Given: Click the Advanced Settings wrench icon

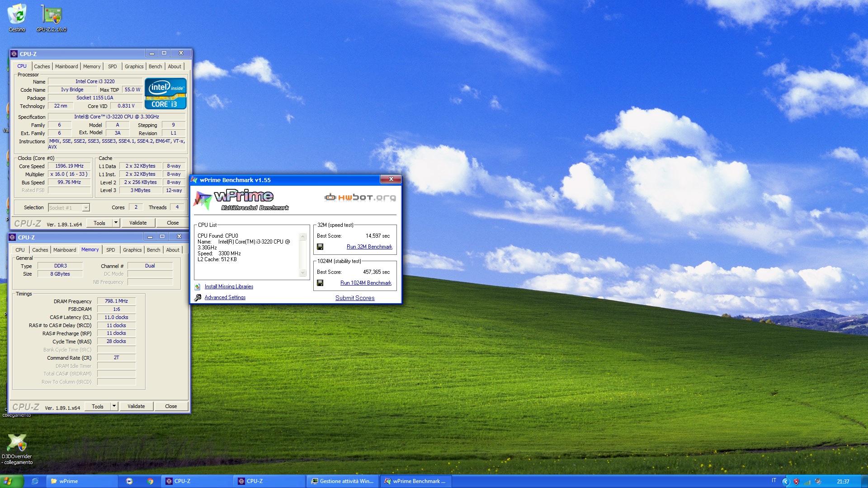Looking at the screenshot, I should (198, 297).
